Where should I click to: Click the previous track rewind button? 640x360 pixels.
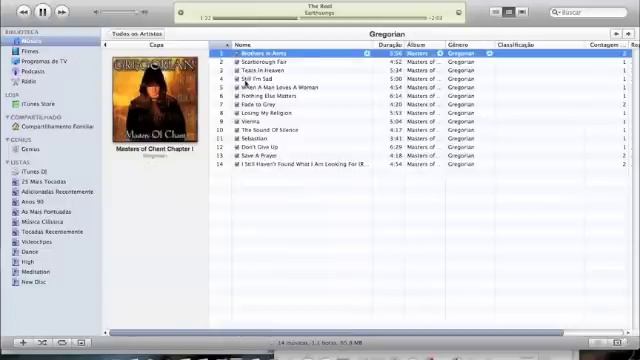pos(24,12)
